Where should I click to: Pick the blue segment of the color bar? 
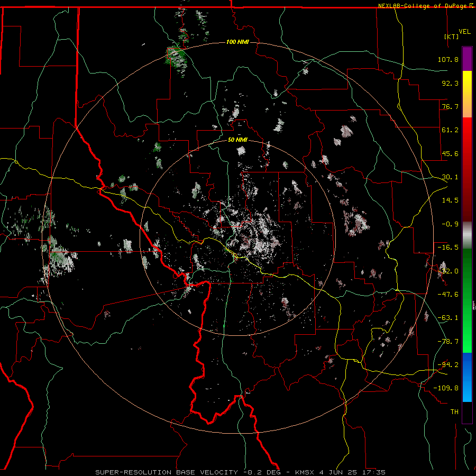point(467,377)
